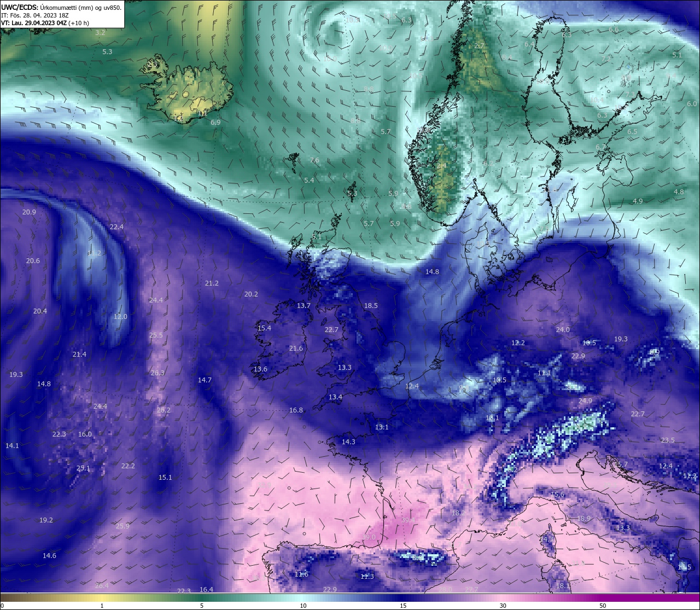Click the '10' tick label on the legend
This screenshot has height=610, width=700.
(x=302, y=606)
